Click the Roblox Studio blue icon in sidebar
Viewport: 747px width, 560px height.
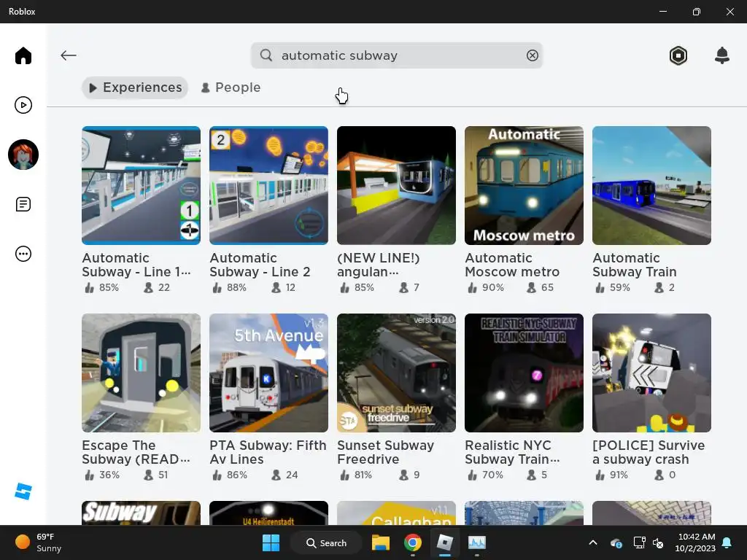pos(23,491)
